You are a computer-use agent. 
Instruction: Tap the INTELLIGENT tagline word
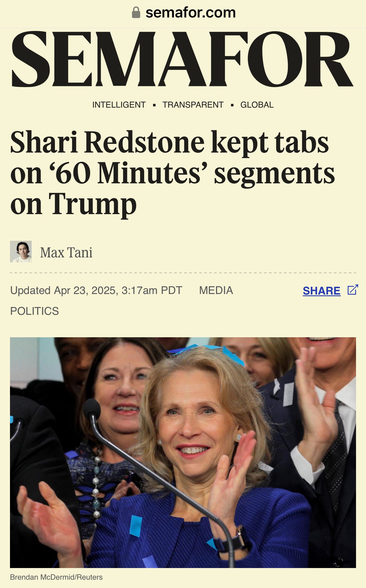(119, 105)
